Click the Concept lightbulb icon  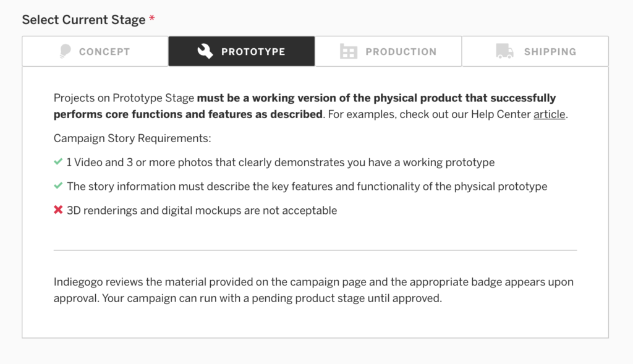click(65, 52)
